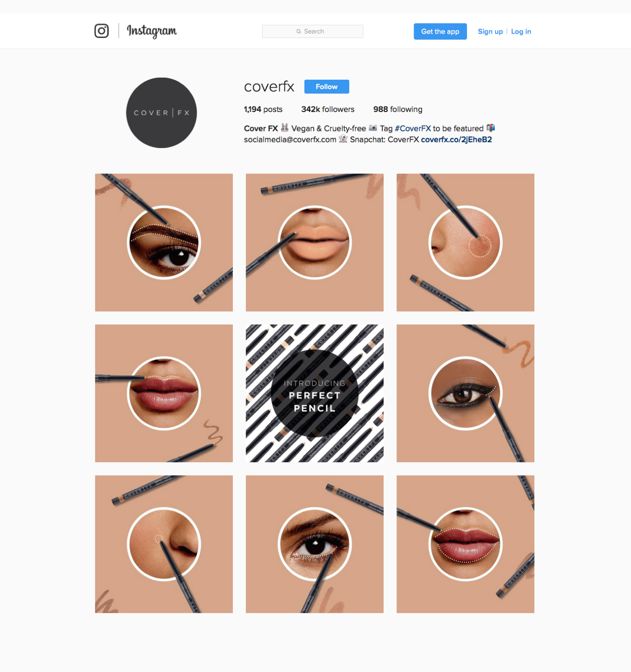Open the Introducing Perfect Pencil post
The width and height of the screenshot is (631, 672).
point(314,393)
